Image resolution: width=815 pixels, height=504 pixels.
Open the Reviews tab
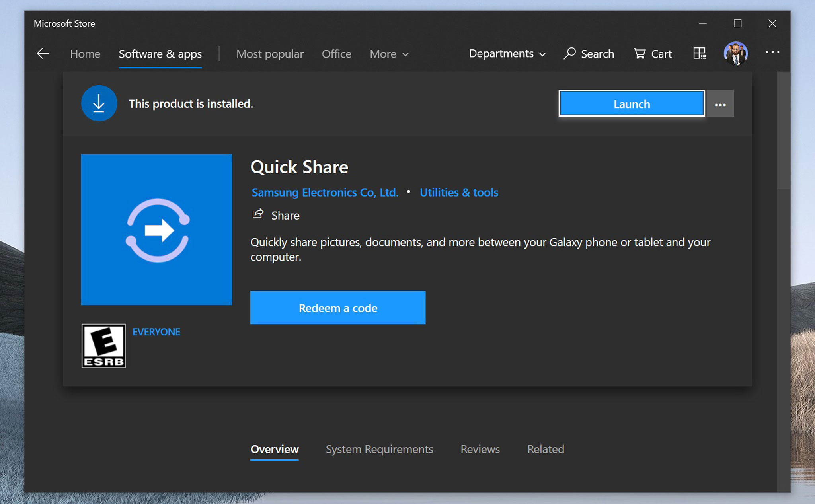click(x=480, y=449)
